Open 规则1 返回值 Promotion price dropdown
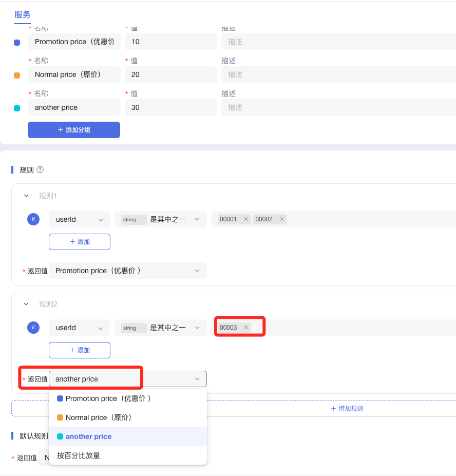This screenshot has height=476, width=456. coord(127,271)
